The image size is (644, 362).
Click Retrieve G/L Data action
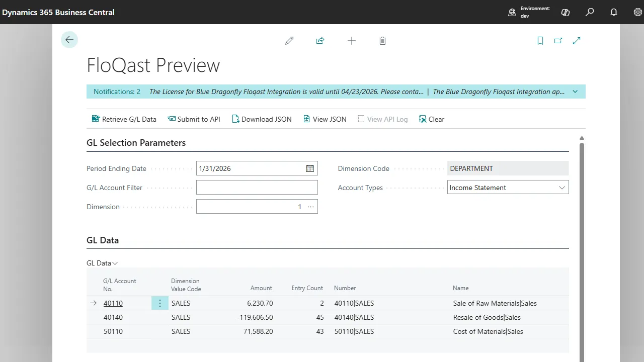(x=124, y=119)
